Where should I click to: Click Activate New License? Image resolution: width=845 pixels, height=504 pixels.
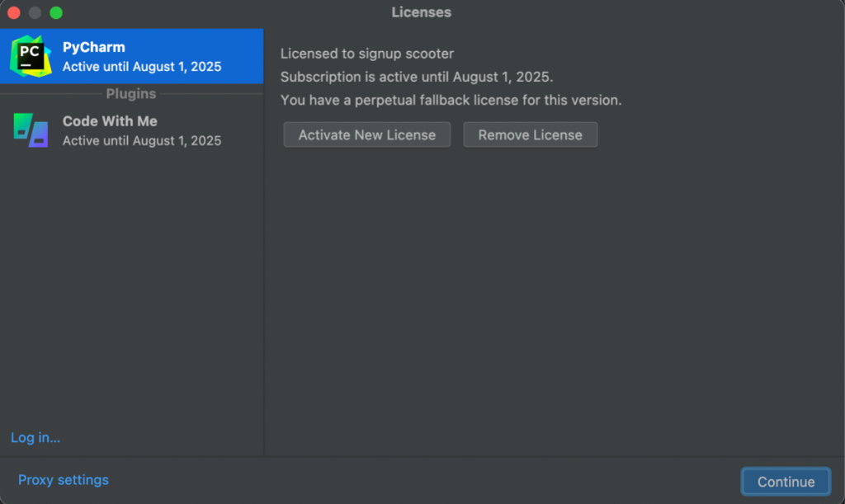366,134
